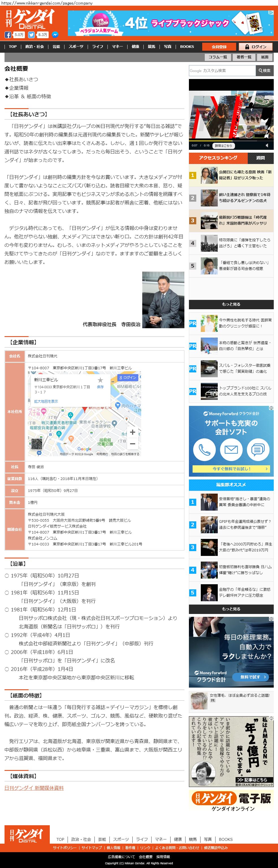278x868 pixels.
Task: Mute the video ad with the speaker icon
Action: tap(267, 146)
